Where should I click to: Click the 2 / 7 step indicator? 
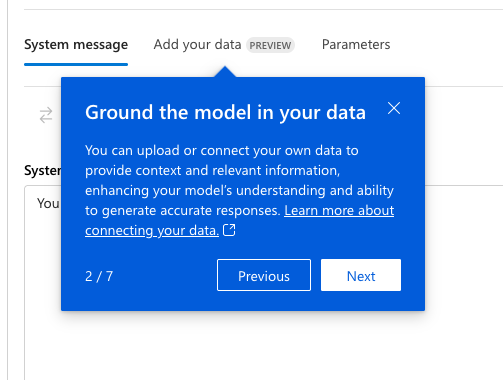(99, 276)
